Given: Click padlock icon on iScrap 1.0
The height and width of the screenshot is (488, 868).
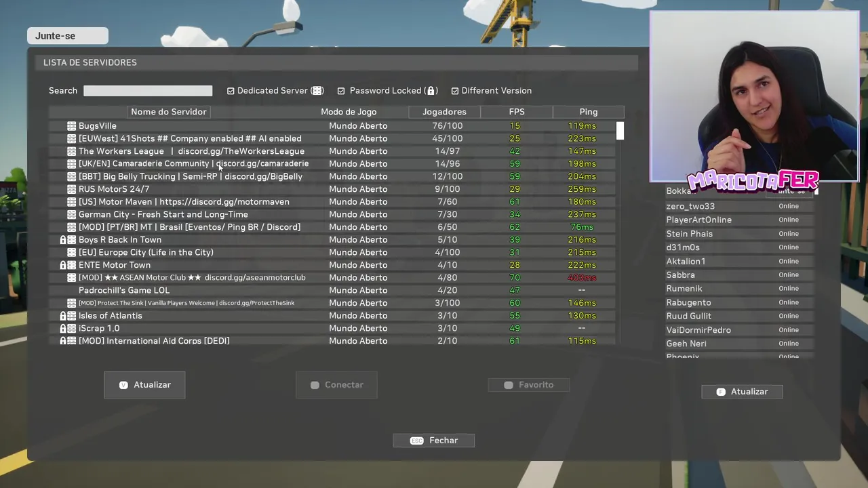Looking at the screenshot, I should [63, 328].
